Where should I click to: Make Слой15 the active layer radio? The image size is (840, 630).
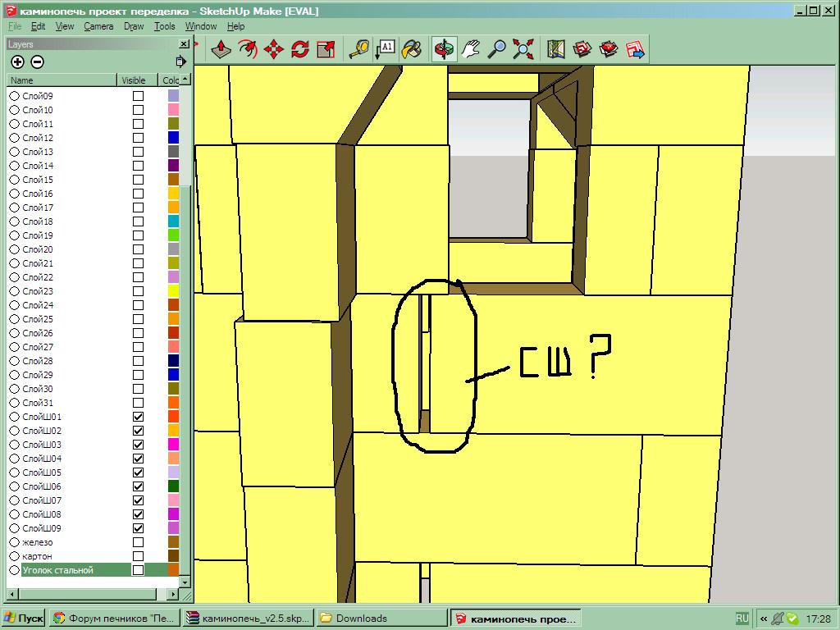[x=14, y=180]
